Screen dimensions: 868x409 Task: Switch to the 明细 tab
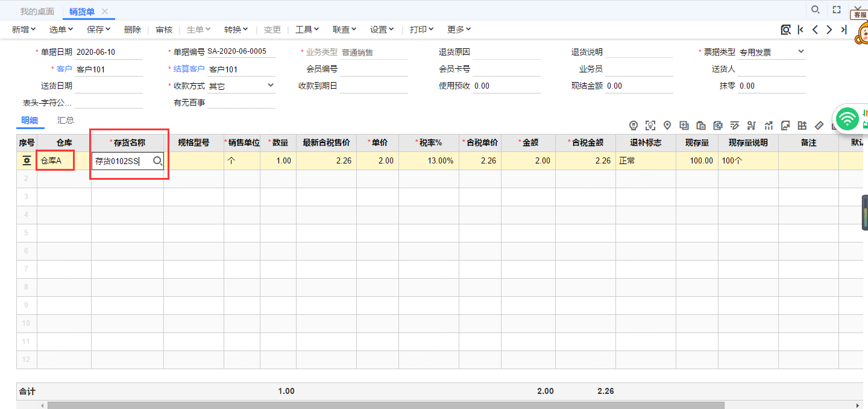tap(30, 120)
